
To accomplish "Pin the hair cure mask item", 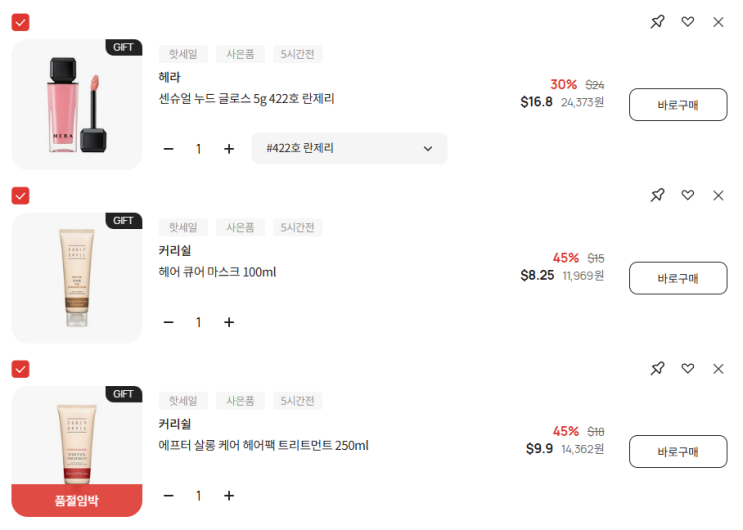I will tap(657, 195).
